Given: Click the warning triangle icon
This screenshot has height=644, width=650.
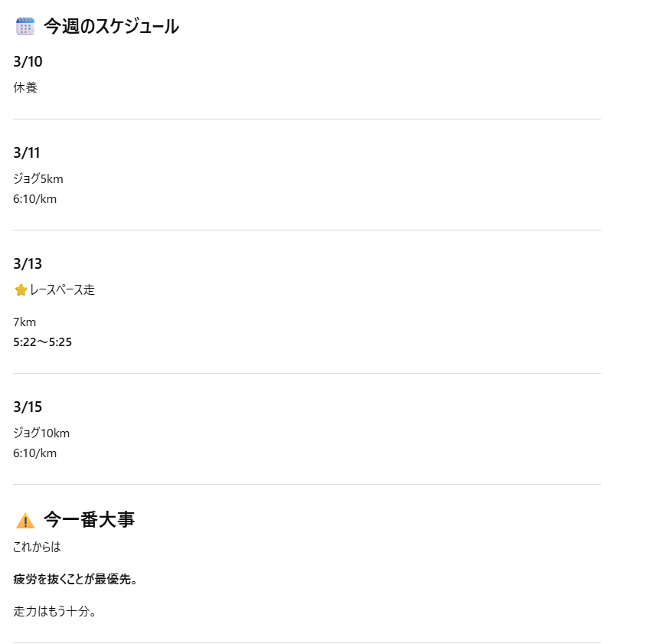Looking at the screenshot, I should pyautogui.click(x=25, y=521).
